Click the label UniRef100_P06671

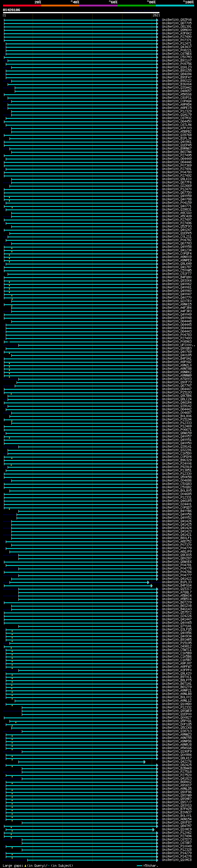(177, 430)
